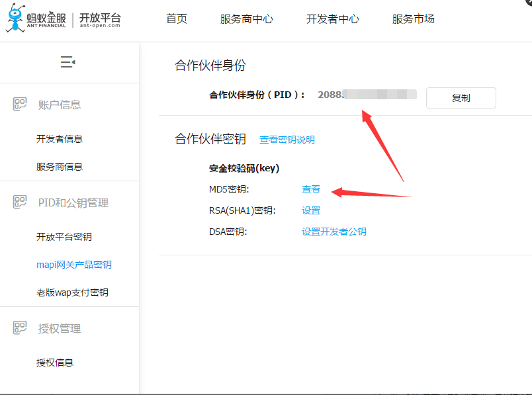Open 授权信息 in the sidebar
The width and height of the screenshot is (532, 395).
tap(55, 363)
